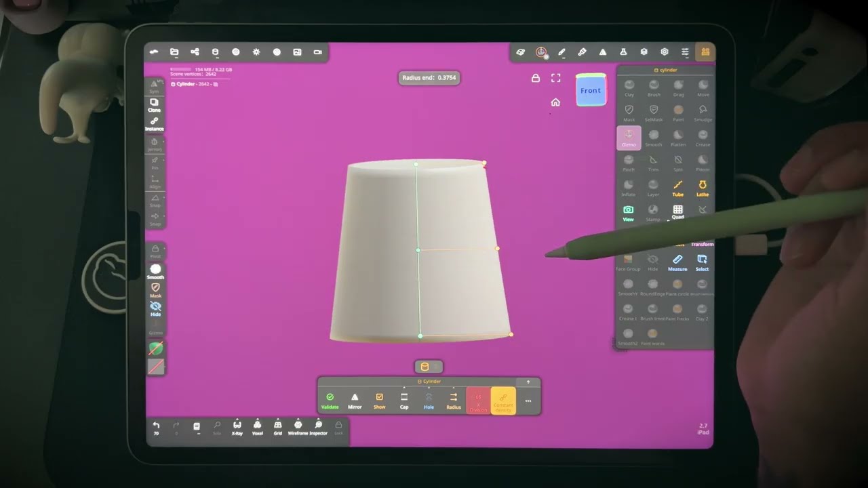The width and height of the screenshot is (868, 488).
Task: Select the Layer tool
Action: (654, 188)
